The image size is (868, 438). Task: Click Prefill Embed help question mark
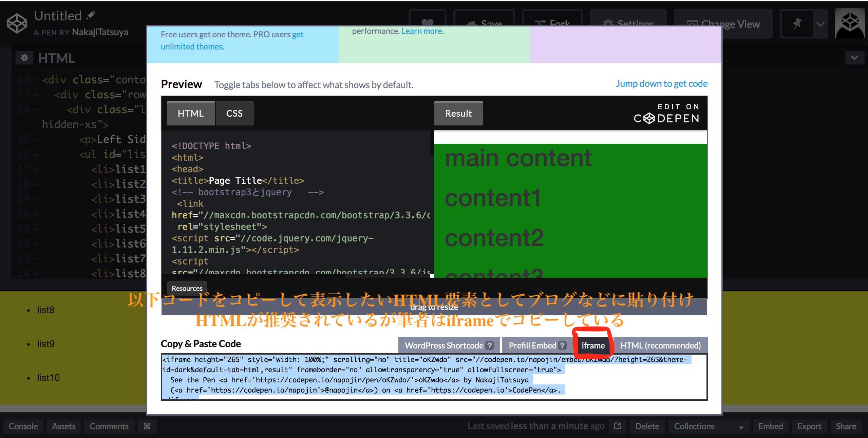(562, 345)
